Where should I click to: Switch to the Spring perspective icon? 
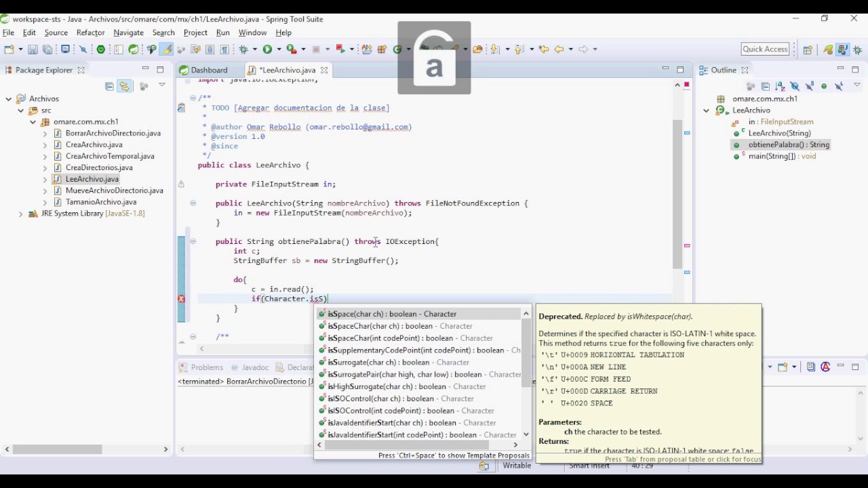(x=828, y=49)
